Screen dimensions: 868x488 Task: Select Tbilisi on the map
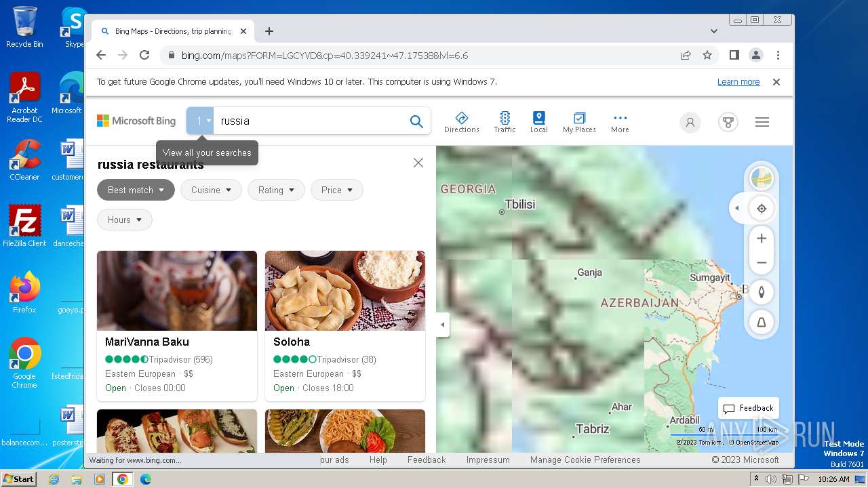click(519, 205)
